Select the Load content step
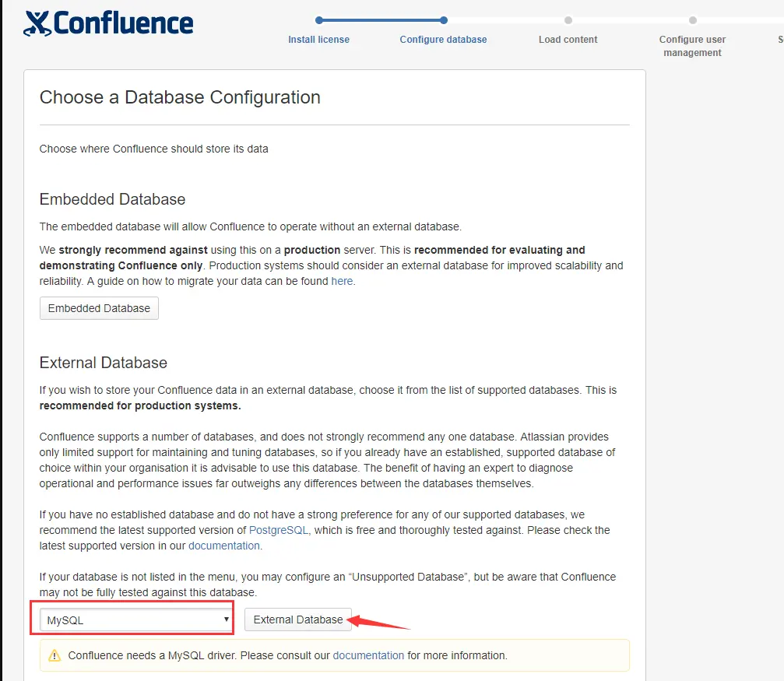784x681 pixels. click(x=568, y=40)
